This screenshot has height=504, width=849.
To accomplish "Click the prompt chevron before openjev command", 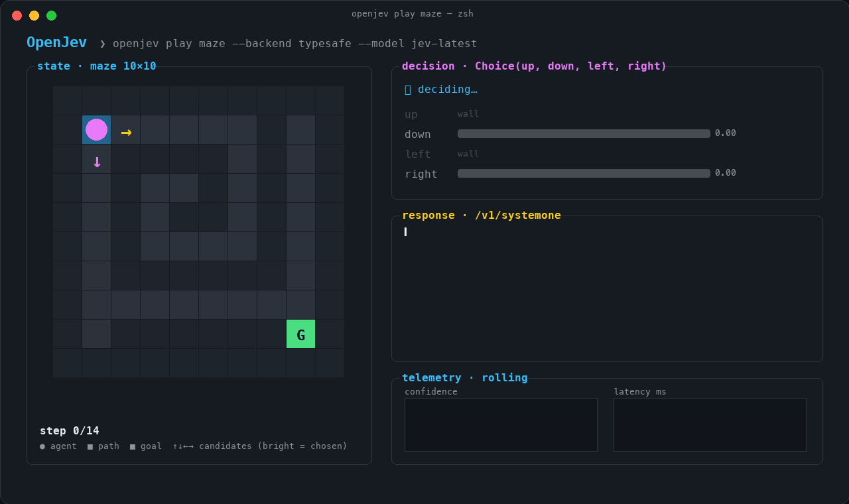I will (103, 44).
